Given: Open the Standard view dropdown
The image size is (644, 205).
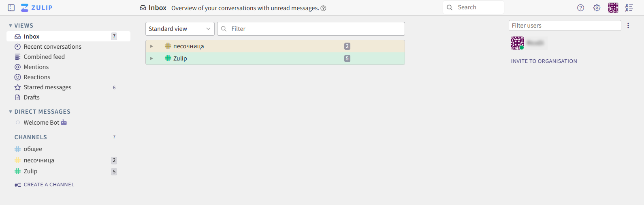Looking at the screenshot, I should [180, 29].
